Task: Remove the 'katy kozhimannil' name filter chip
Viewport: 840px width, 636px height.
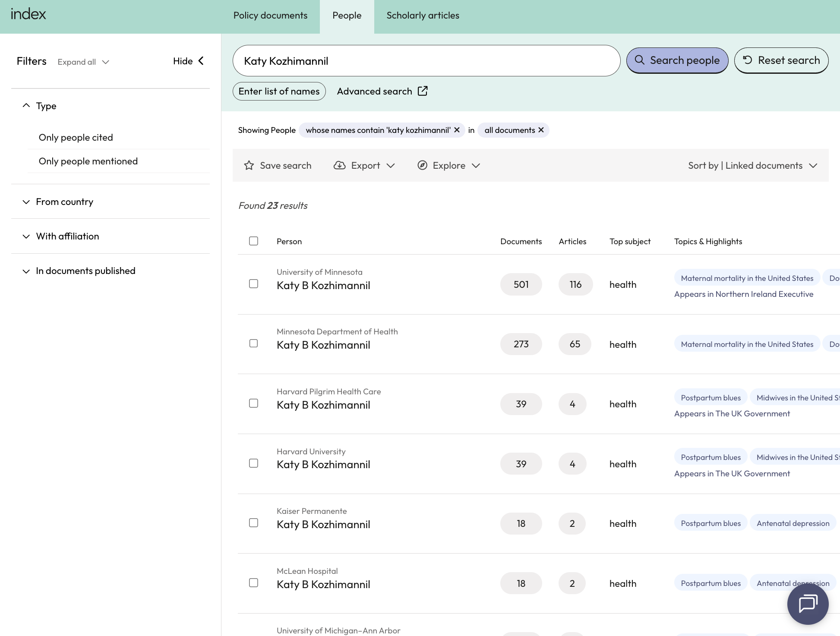Action: click(457, 130)
